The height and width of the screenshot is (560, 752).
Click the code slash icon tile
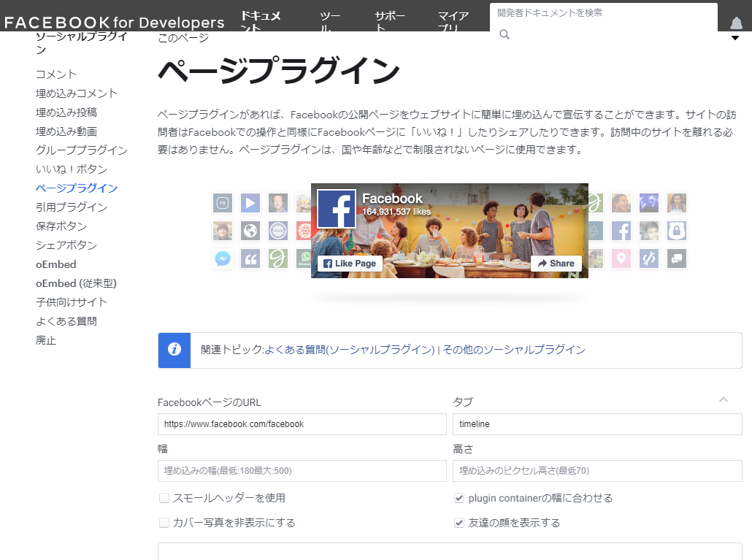point(649,258)
